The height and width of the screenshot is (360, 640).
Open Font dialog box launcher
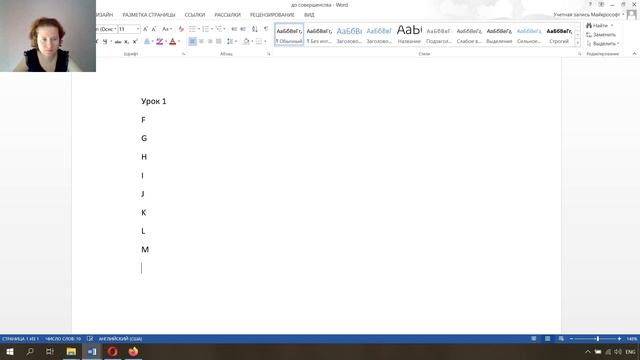coord(183,54)
